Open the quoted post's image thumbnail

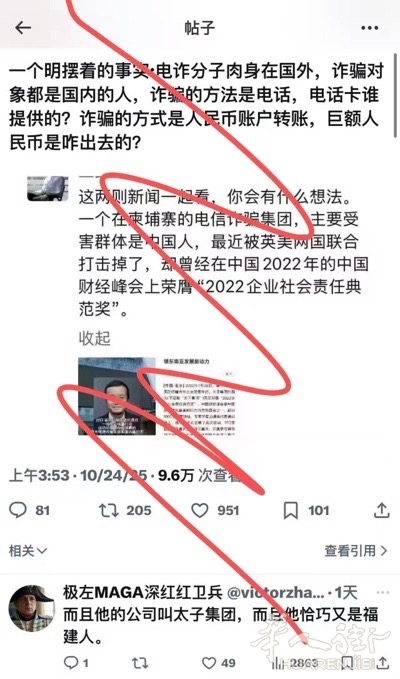[157, 396]
